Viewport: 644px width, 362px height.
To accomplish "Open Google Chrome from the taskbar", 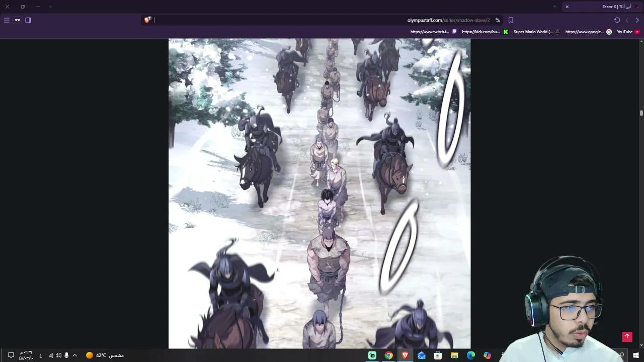I will [x=388, y=355].
